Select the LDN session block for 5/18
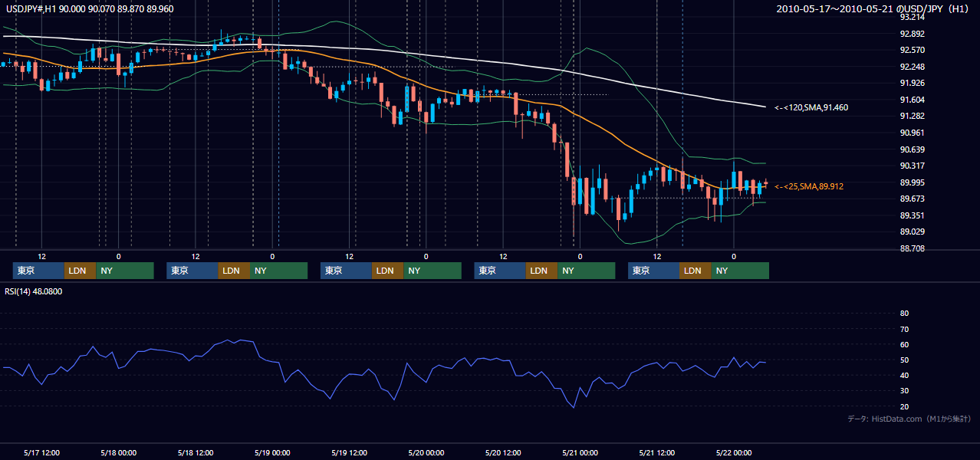The width and height of the screenshot is (980, 460). (234, 271)
